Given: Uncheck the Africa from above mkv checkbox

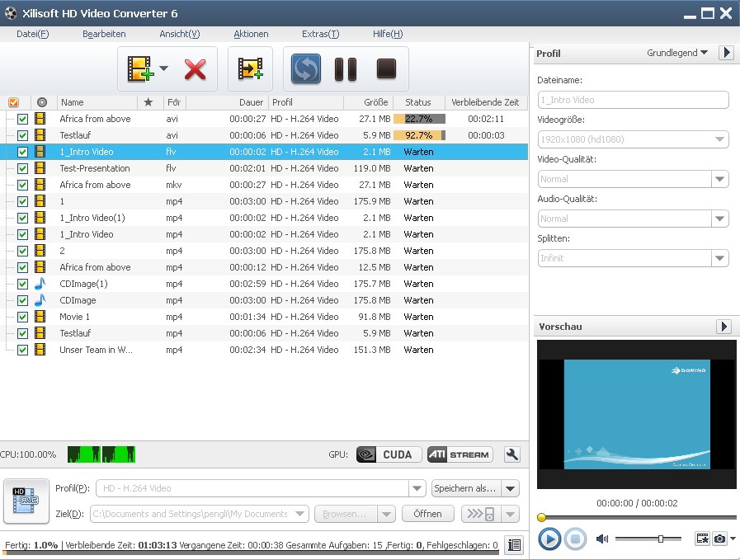Looking at the screenshot, I should coord(22,185).
